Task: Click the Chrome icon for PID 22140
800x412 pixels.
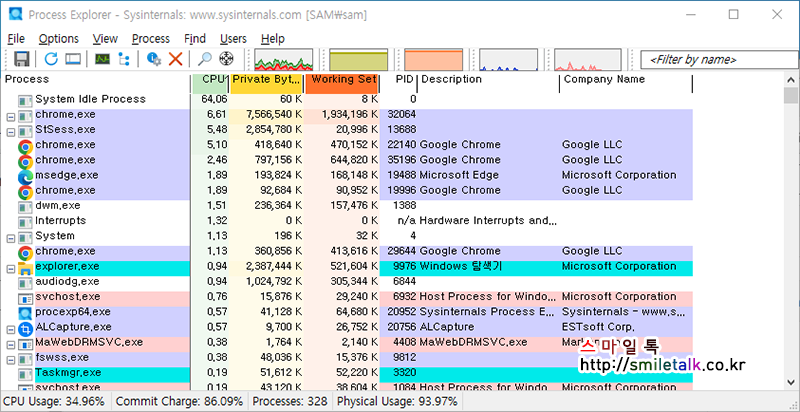Action: point(26,147)
